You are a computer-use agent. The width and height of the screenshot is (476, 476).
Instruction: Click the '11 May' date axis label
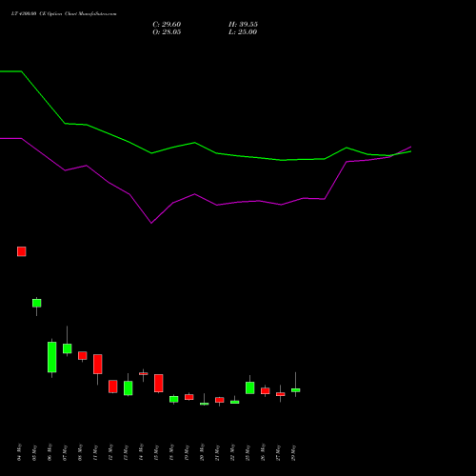click(95, 452)
